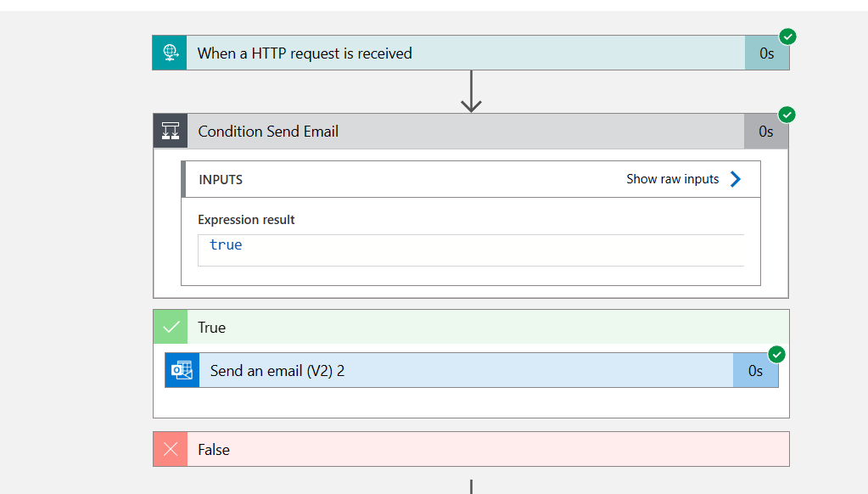The width and height of the screenshot is (868, 494).
Task: Click the Outlook icon on Send an email step
Action: tap(182, 370)
